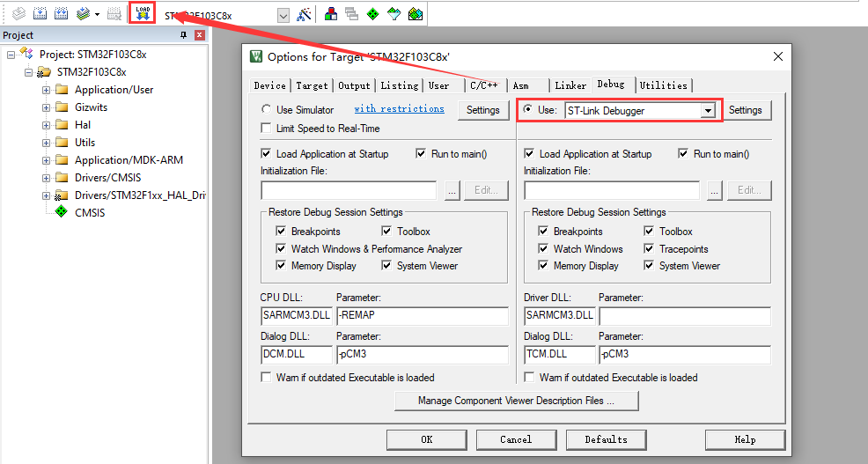The width and height of the screenshot is (868, 464).
Task: Toggle ST-Link side Load Application at Startup
Action: coord(529,153)
